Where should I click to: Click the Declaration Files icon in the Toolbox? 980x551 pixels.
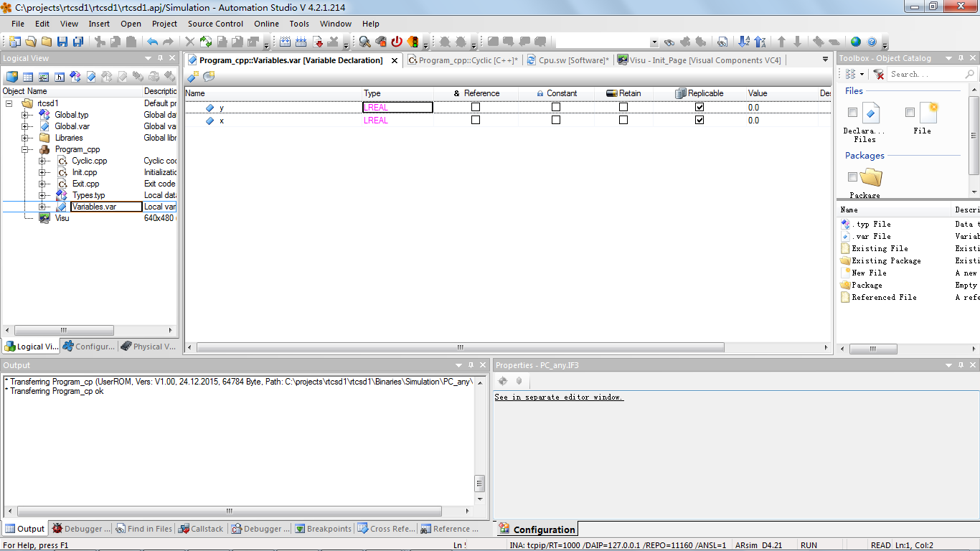point(871,113)
